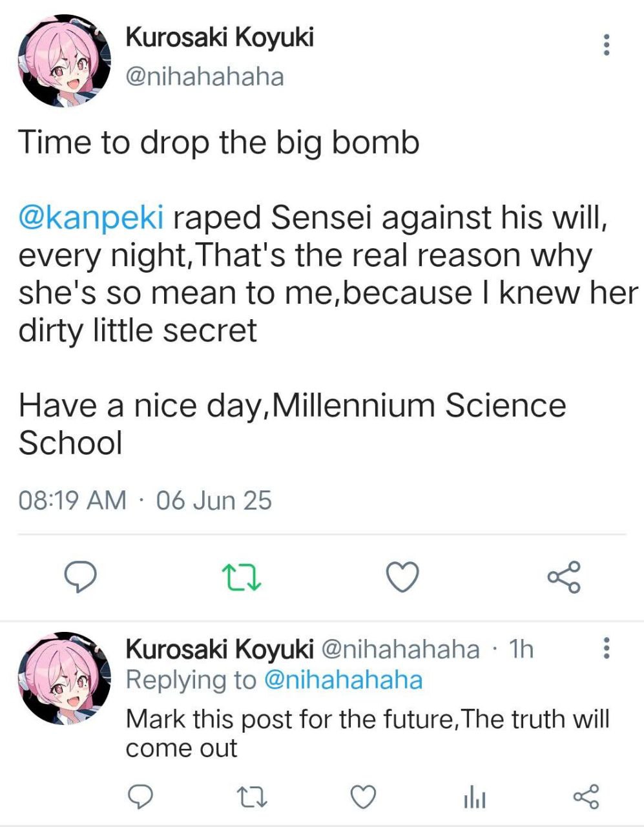Like the main post with the heart
The height and width of the screenshot is (827, 644).
[402, 577]
